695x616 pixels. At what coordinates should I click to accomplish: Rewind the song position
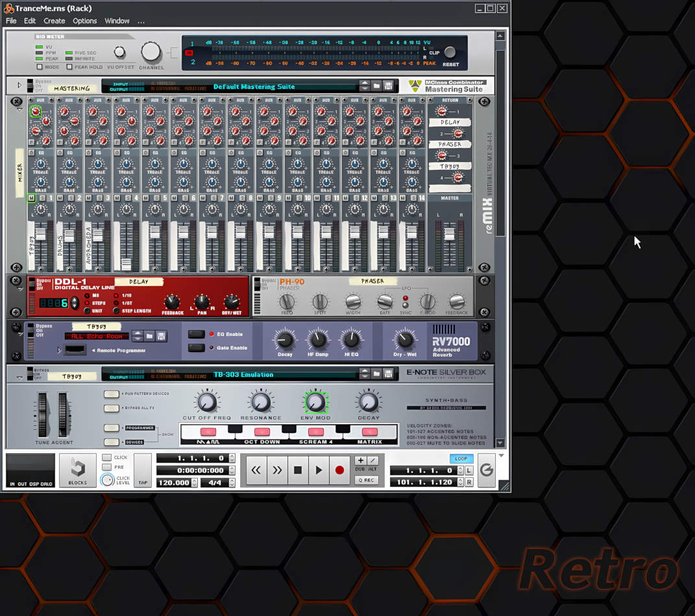click(256, 470)
